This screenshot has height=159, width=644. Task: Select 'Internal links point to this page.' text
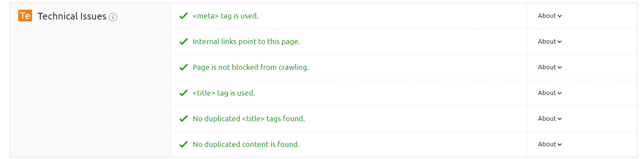click(x=246, y=42)
